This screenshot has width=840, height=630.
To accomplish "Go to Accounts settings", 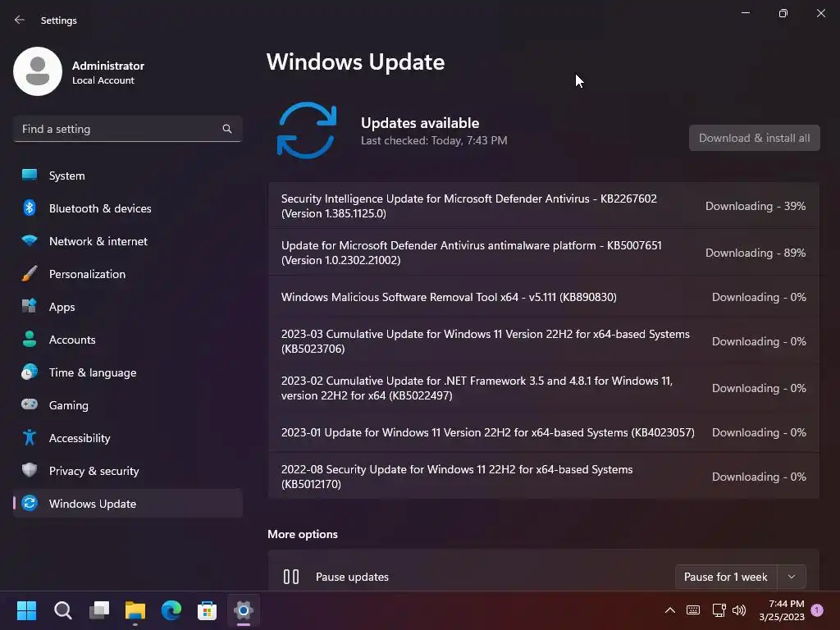I will [x=127, y=340].
